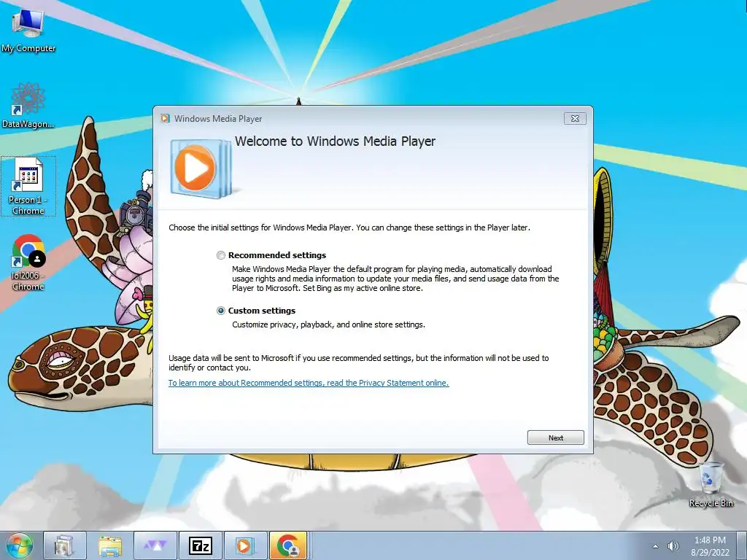Select the DataWagon desktop shortcut

(28, 105)
